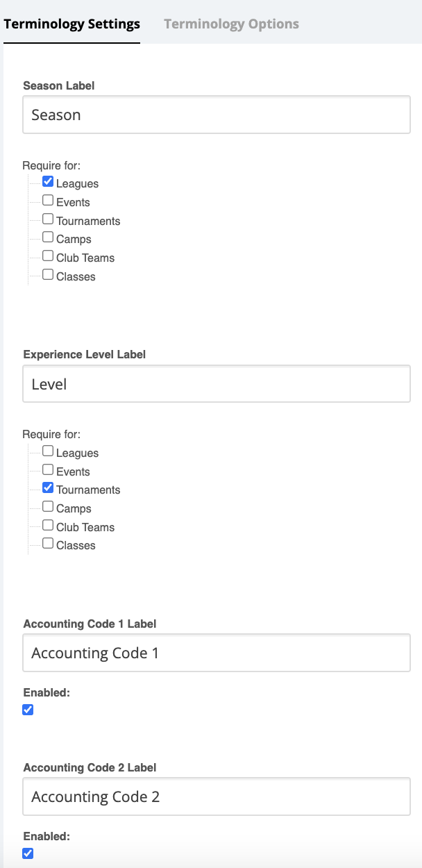Click the Accounting Code 1 Label field
422x868 pixels.
(x=217, y=653)
